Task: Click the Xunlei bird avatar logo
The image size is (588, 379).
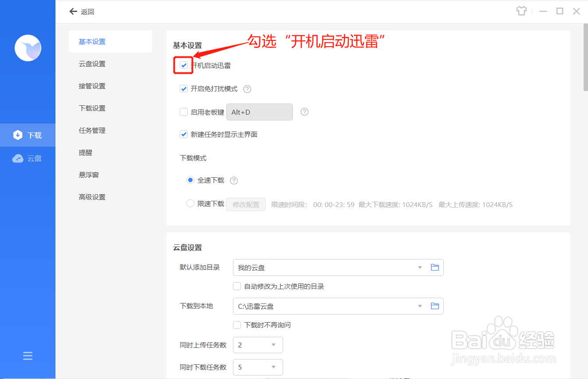Action: 28,48
